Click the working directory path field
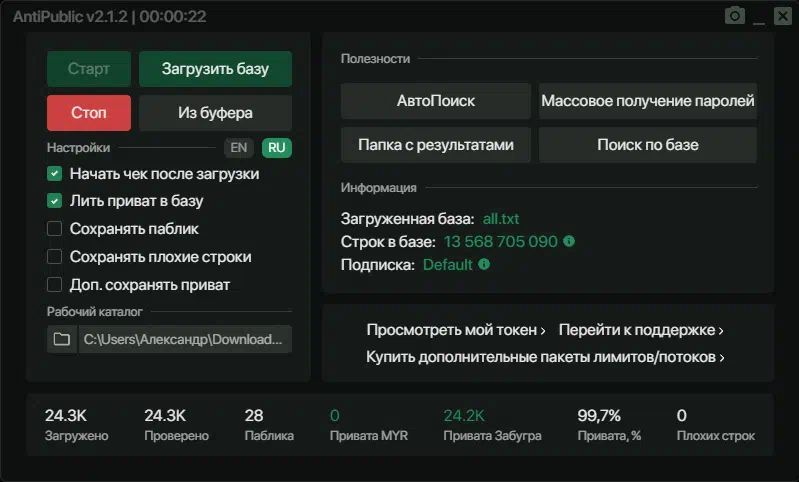799x482 pixels. [185, 339]
